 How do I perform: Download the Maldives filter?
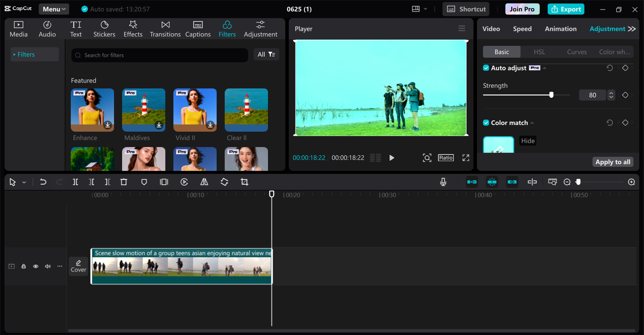159,125
